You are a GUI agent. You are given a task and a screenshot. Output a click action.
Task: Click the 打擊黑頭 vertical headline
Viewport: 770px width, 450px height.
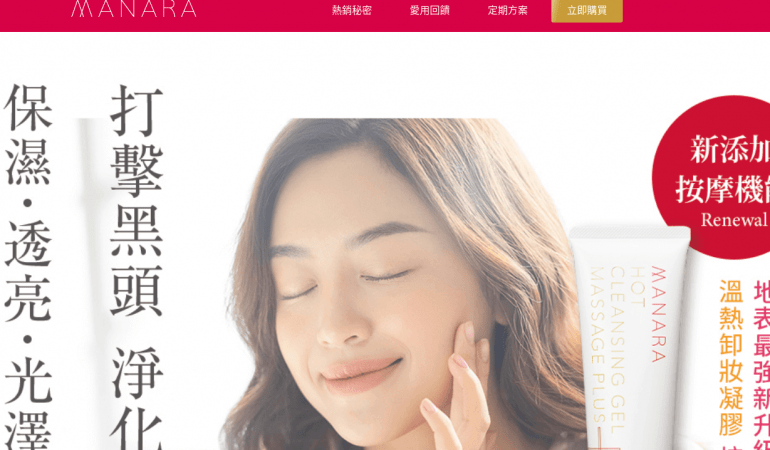[x=136, y=201]
